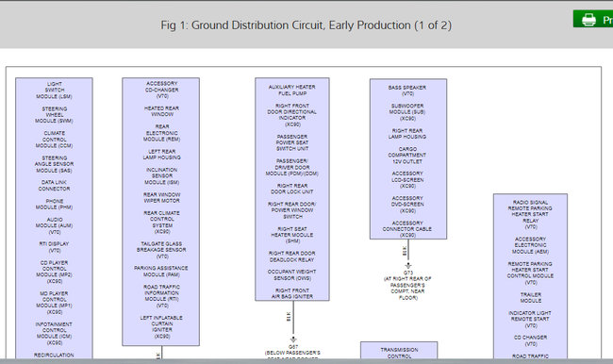The image size is (613, 364).
Task: Click the 'Transmission Control' box label
Action: point(399,353)
